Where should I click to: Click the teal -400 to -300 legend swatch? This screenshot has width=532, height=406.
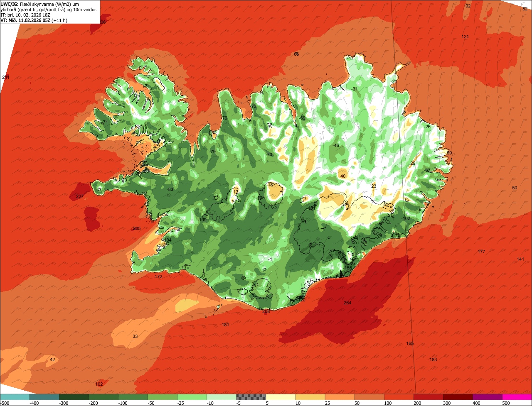(44, 397)
